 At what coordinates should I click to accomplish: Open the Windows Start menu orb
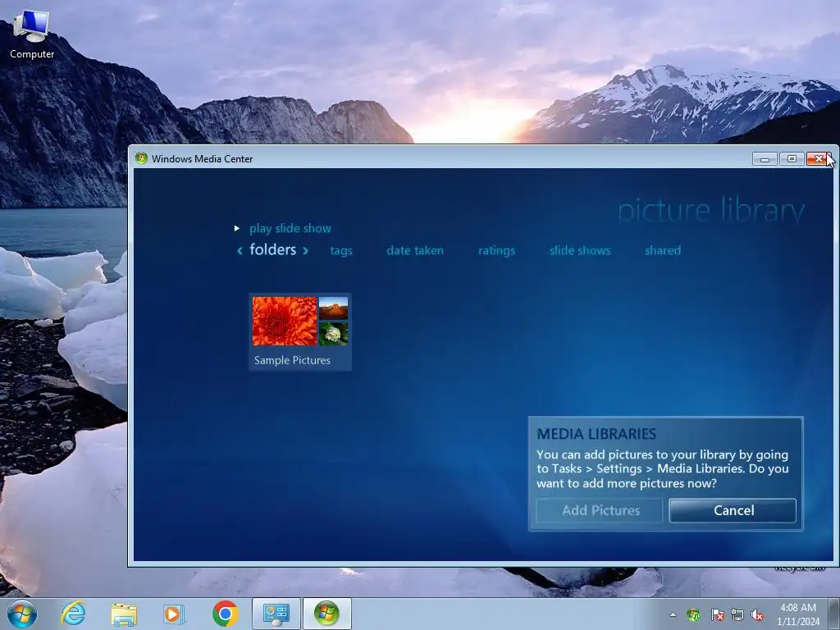[22, 614]
